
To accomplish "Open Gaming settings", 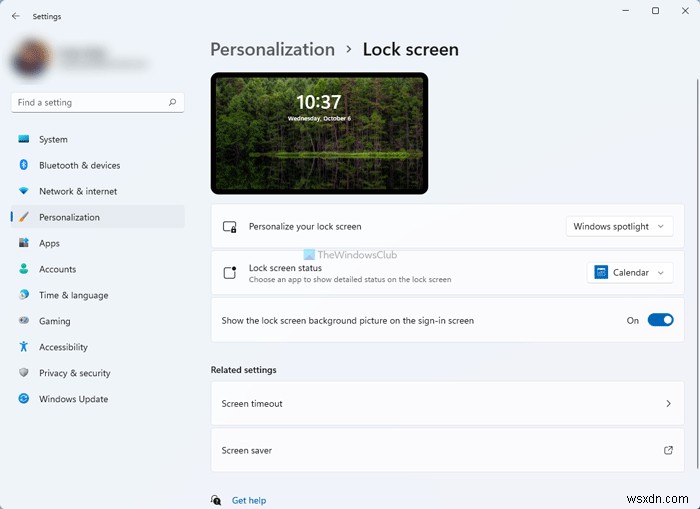I will [97, 321].
